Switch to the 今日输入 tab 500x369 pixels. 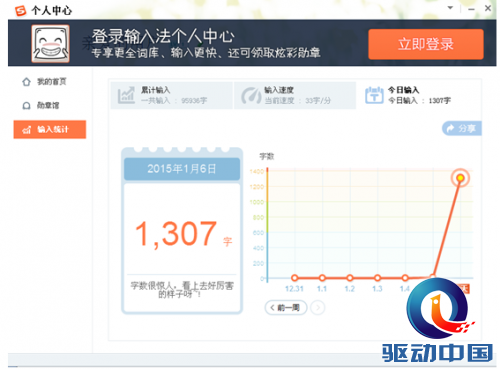point(419,95)
